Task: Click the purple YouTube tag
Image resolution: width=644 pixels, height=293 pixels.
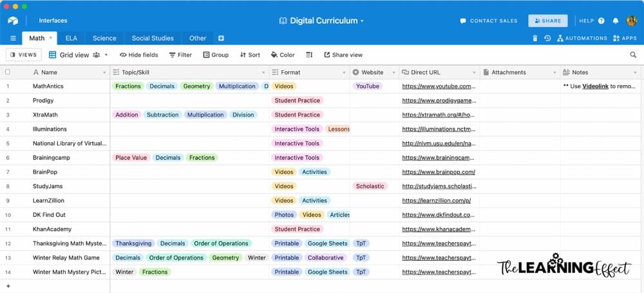Action: [x=368, y=86]
